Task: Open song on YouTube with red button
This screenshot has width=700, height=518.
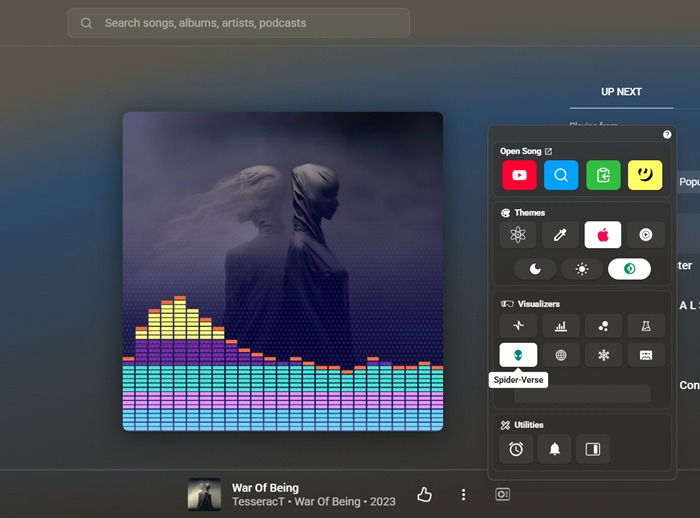Action: pyautogui.click(x=518, y=175)
